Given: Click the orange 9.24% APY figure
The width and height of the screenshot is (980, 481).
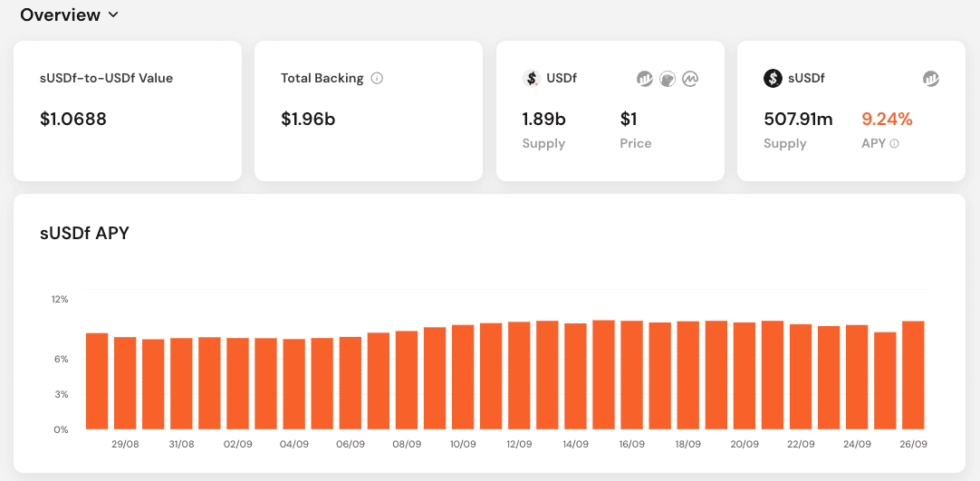Looking at the screenshot, I should (x=887, y=119).
